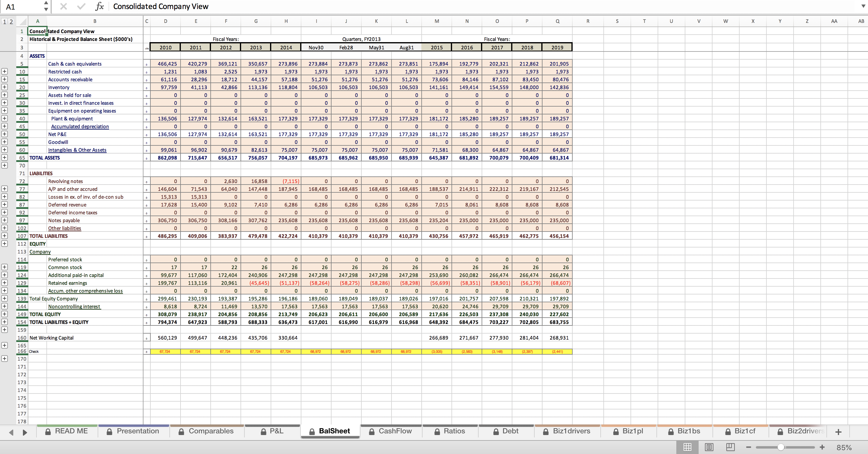The height and width of the screenshot is (454, 868).
Task: Switch to Page Layout view icon
Action: (x=709, y=447)
